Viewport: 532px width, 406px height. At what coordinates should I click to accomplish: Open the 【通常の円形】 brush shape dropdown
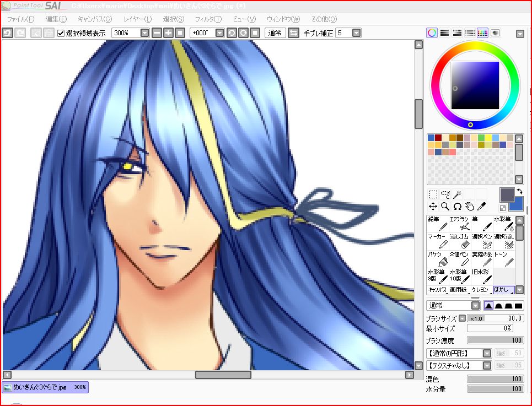(487, 354)
